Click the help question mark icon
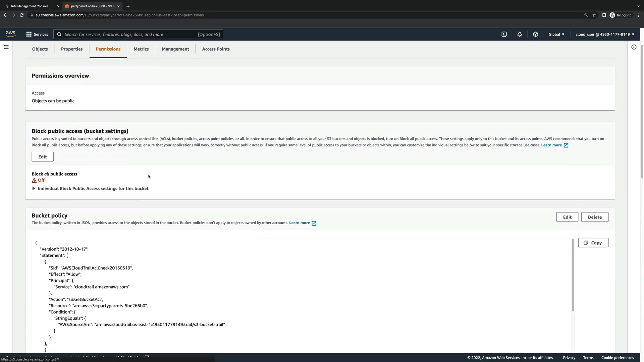644x362 pixels. [535, 34]
